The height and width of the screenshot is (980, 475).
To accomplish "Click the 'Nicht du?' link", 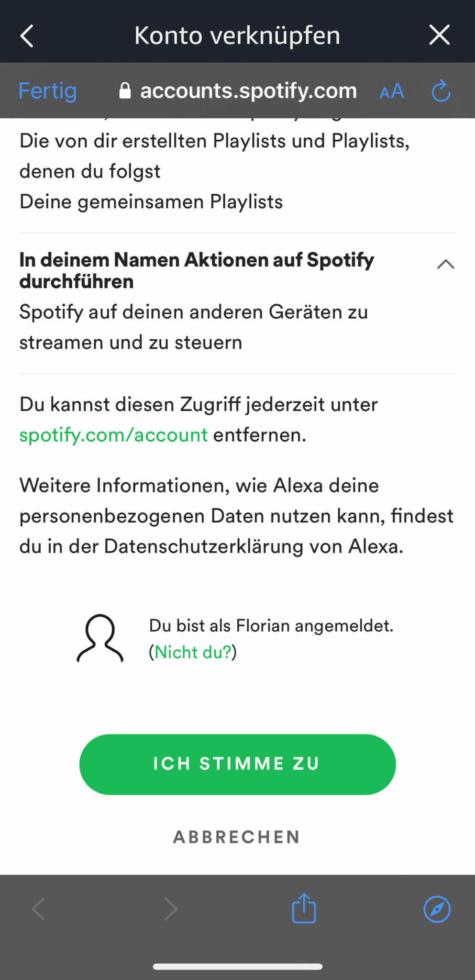I will [x=193, y=652].
